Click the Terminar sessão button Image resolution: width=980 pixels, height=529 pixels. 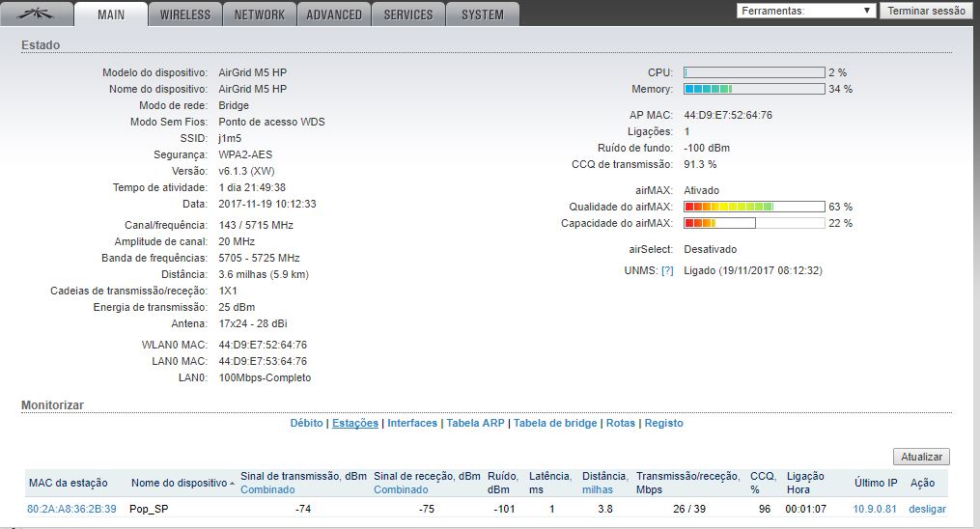tap(926, 11)
